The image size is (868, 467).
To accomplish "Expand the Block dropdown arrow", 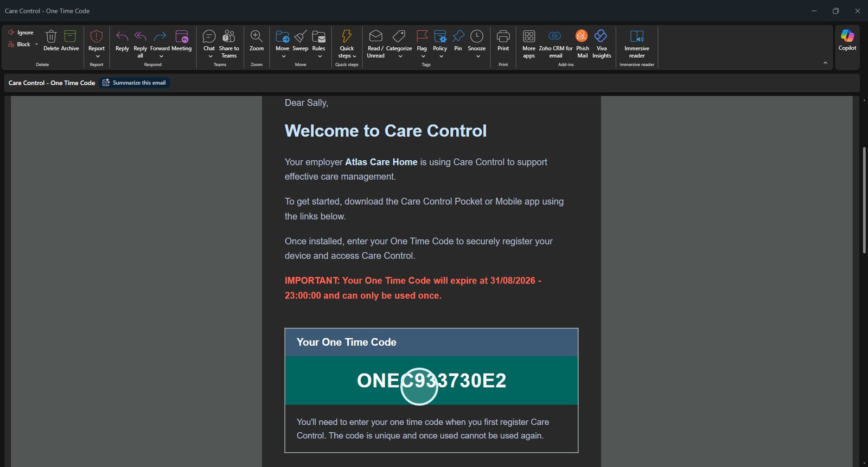I will tap(36, 45).
